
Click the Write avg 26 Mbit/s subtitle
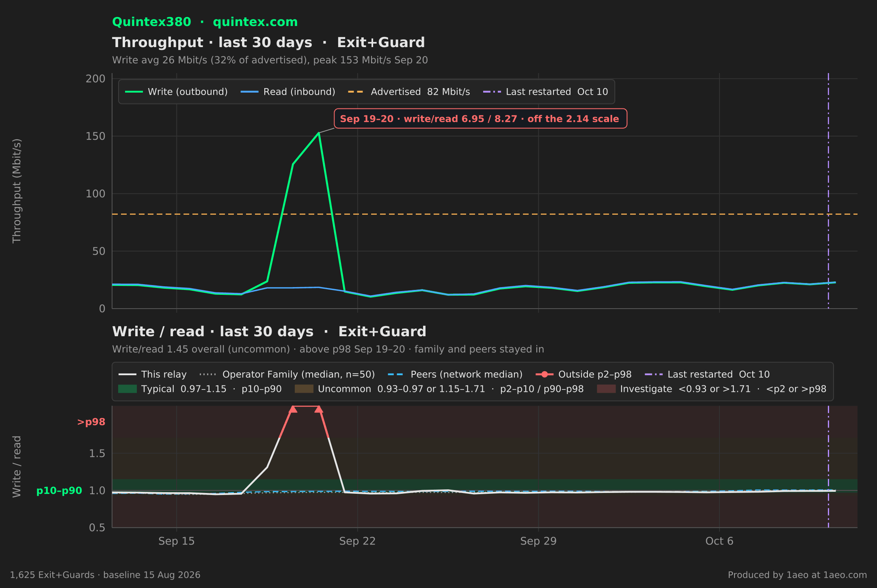click(270, 60)
